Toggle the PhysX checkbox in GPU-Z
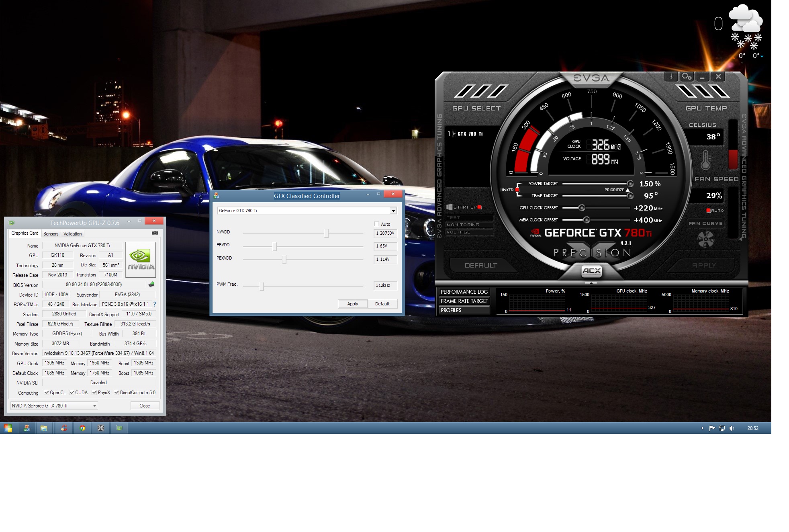The height and width of the screenshot is (532, 789). pyautogui.click(x=94, y=393)
